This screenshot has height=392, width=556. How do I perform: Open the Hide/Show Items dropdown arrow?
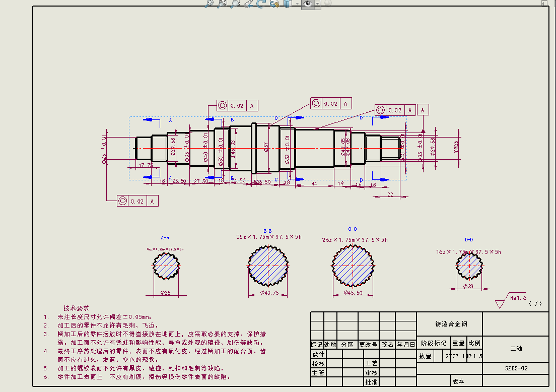point(318,4)
